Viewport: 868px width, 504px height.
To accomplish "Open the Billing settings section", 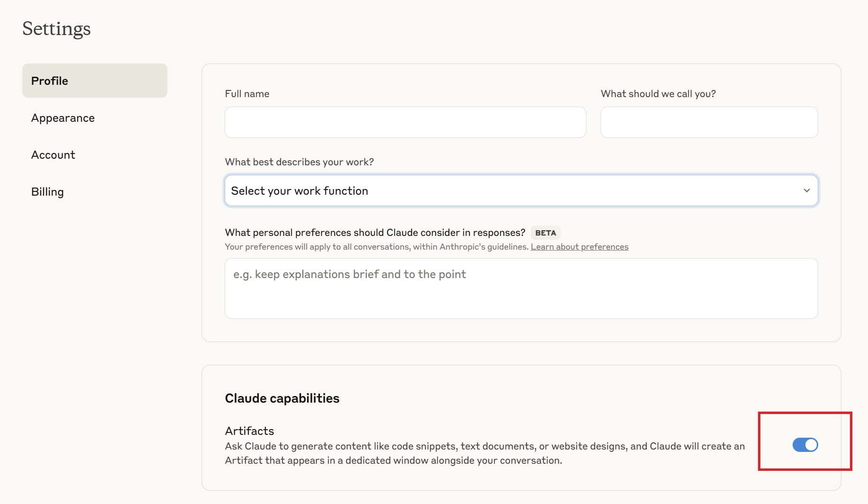I will pos(47,192).
